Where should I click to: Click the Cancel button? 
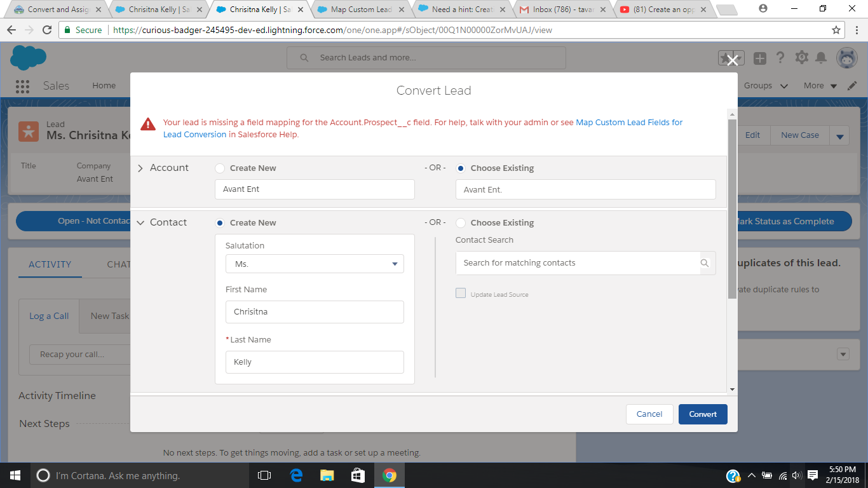click(x=649, y=414)
